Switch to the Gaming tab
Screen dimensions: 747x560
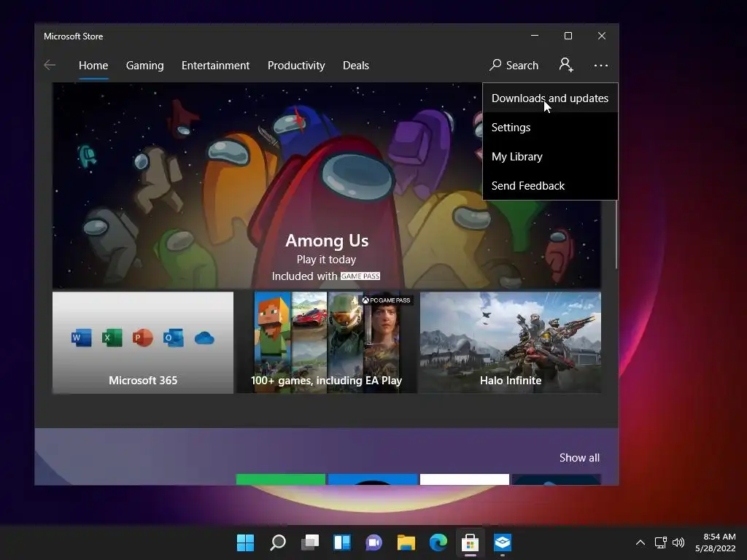tap(145, 65)
